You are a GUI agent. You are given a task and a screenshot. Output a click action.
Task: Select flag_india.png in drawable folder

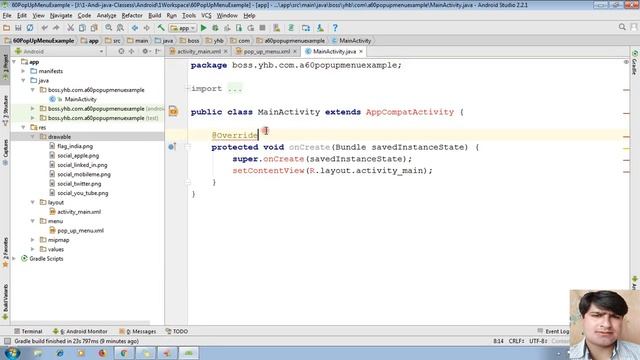(x=75, y=146)
